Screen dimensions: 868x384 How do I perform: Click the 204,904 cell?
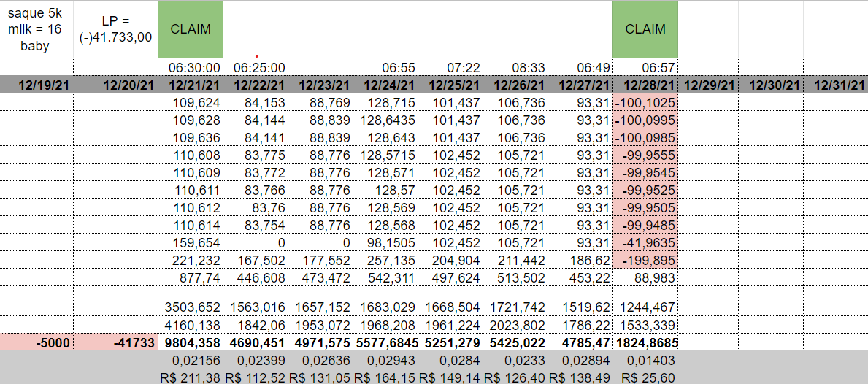[450, 259]
